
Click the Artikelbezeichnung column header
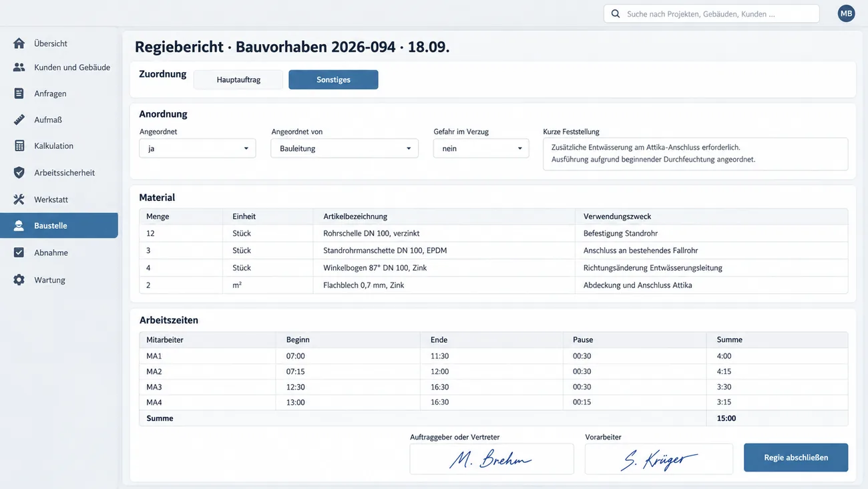click(x=444, y=216)
